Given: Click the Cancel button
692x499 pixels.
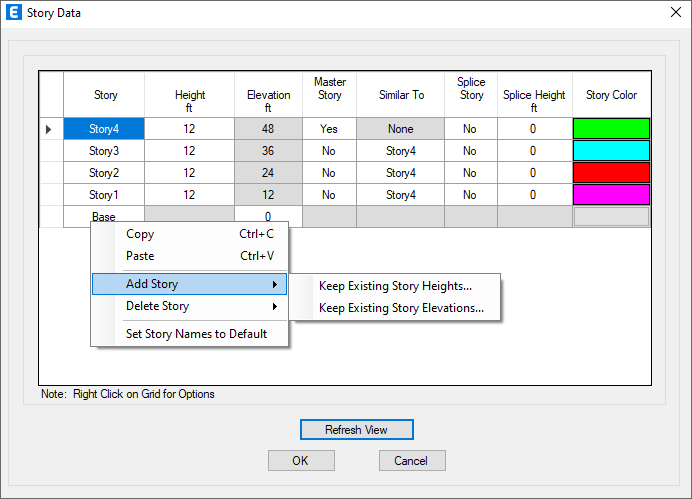Looking at the screenshot, I should point(412,461).
